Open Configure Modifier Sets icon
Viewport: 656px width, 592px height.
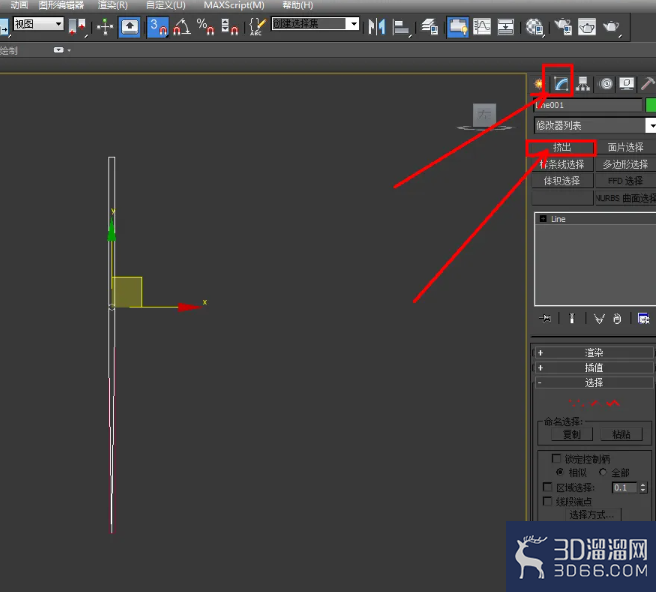(643, 319)
